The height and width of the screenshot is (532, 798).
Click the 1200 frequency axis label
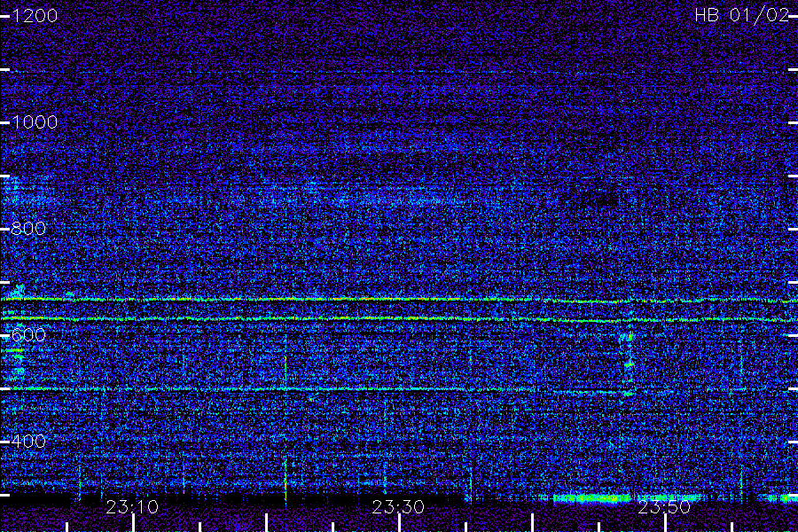35,16
